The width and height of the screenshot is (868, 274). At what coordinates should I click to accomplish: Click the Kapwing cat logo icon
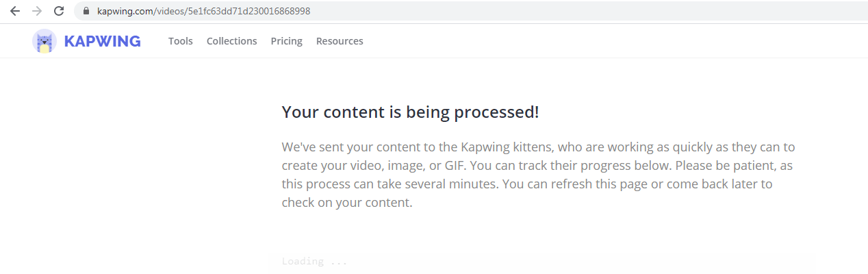pos(44,41)
